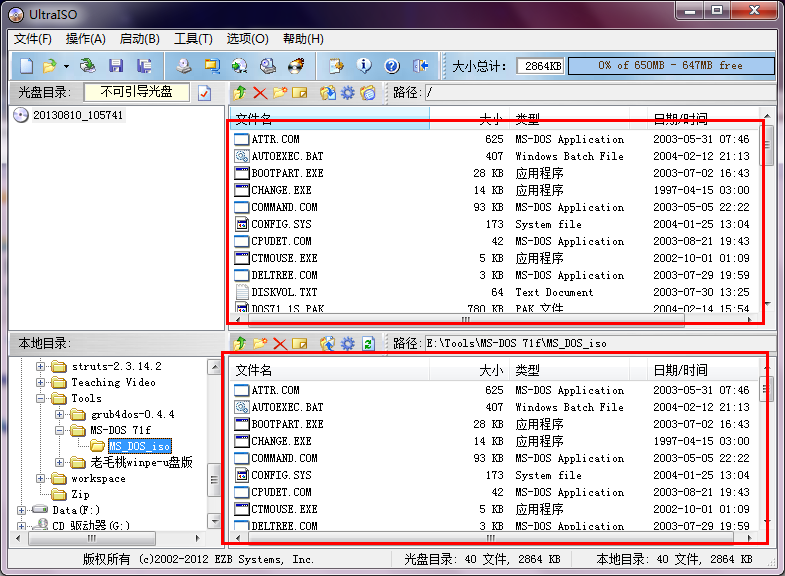This screenshot has width=785, height=576.
Task: Expand the workspace folder node
Action: coord(41,478)
